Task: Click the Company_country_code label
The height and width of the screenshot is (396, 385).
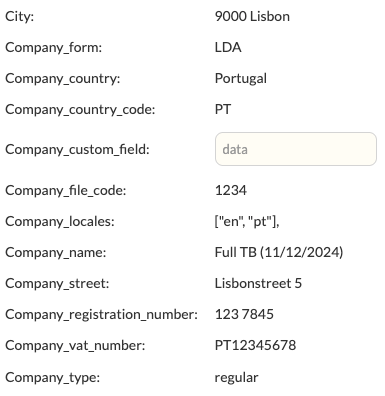Action: coord(80,110)
